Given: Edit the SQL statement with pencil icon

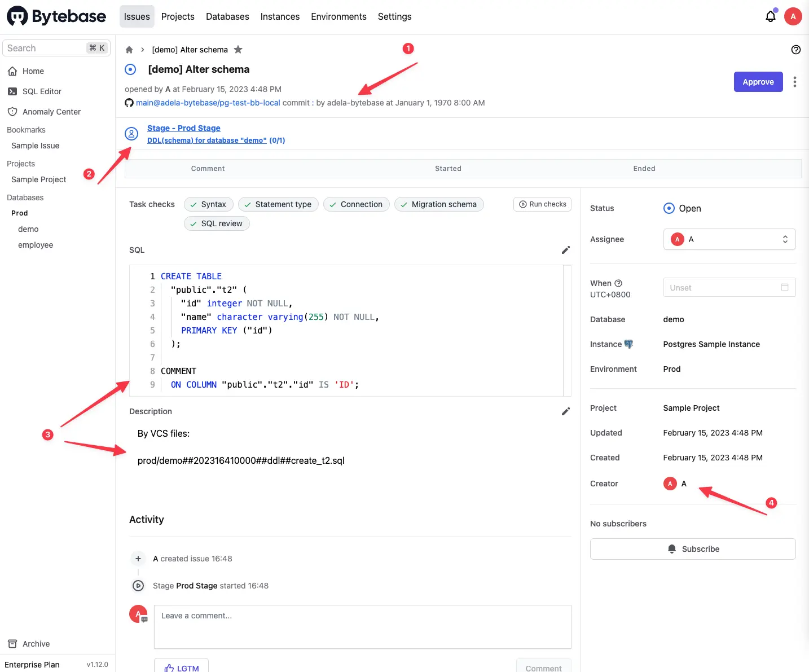Looking at the screenshot, I should pos(566,250).
